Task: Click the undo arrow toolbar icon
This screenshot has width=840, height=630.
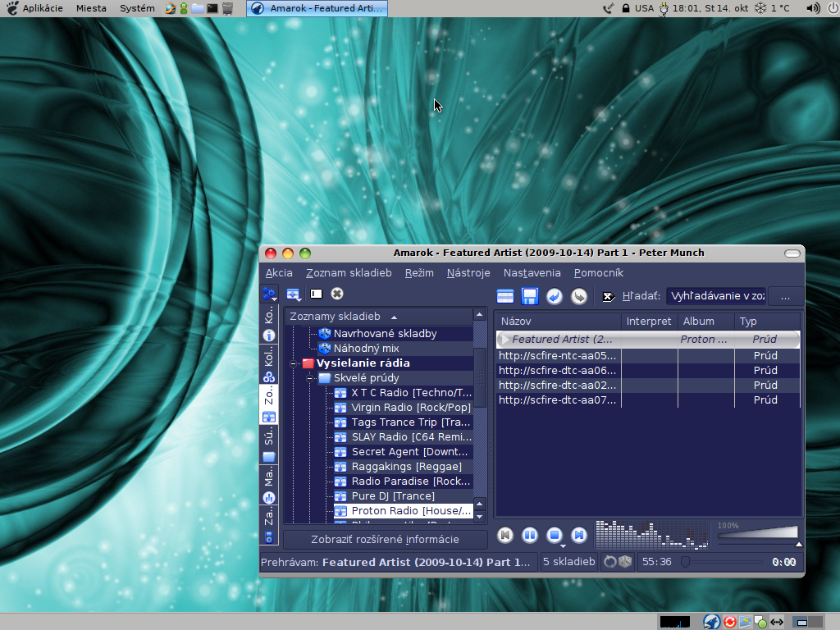Action: pos(555,296)
